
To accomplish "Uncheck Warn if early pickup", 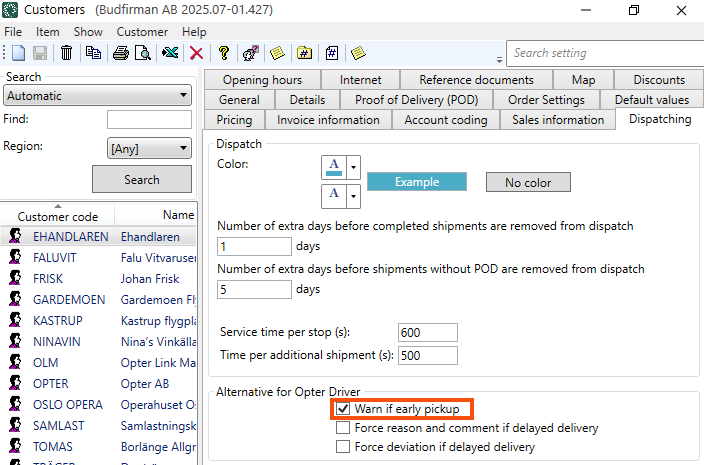I will point(343,409).
